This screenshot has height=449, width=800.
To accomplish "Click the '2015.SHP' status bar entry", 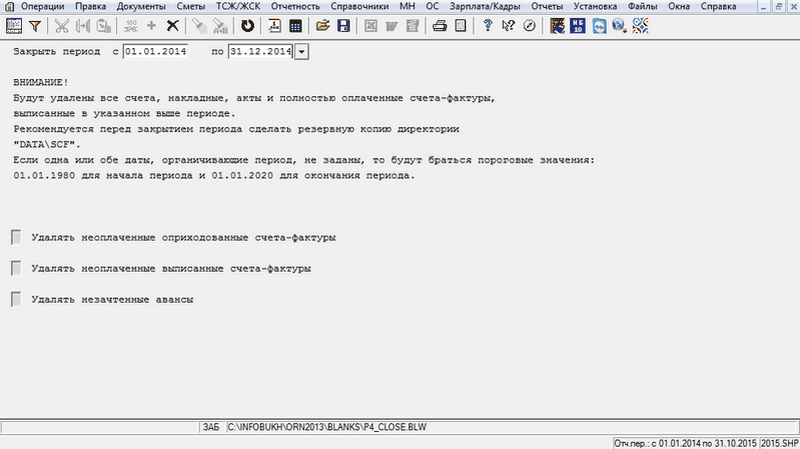I will pos(779,443).
